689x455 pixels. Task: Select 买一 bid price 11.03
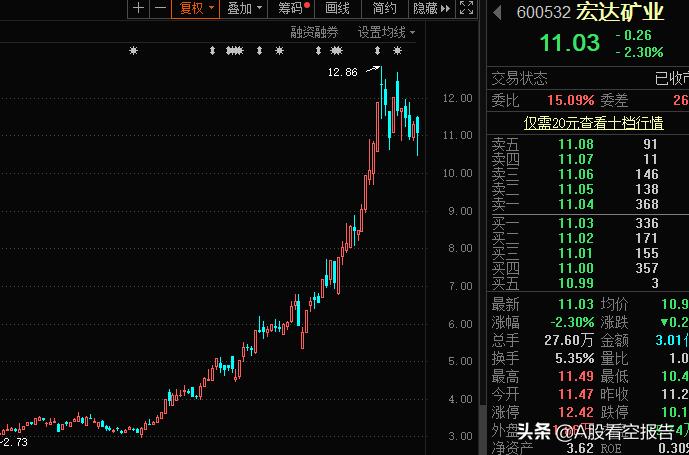click(x=576, y=223)
